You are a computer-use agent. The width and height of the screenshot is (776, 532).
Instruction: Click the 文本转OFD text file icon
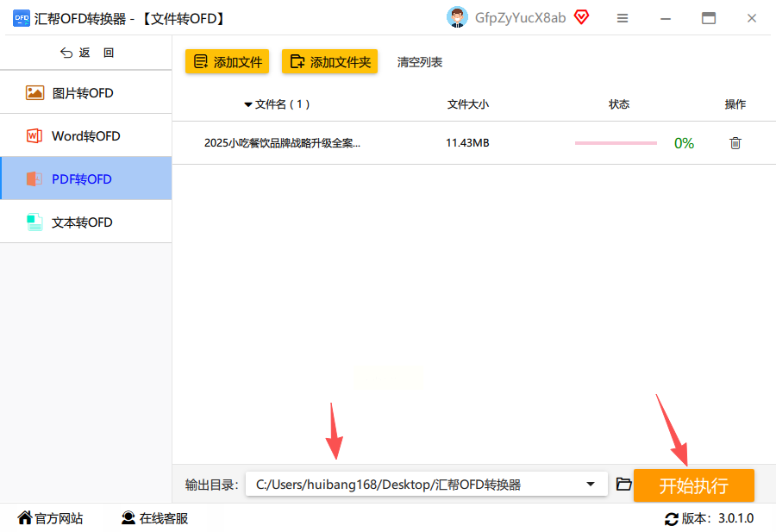point(34,222)
